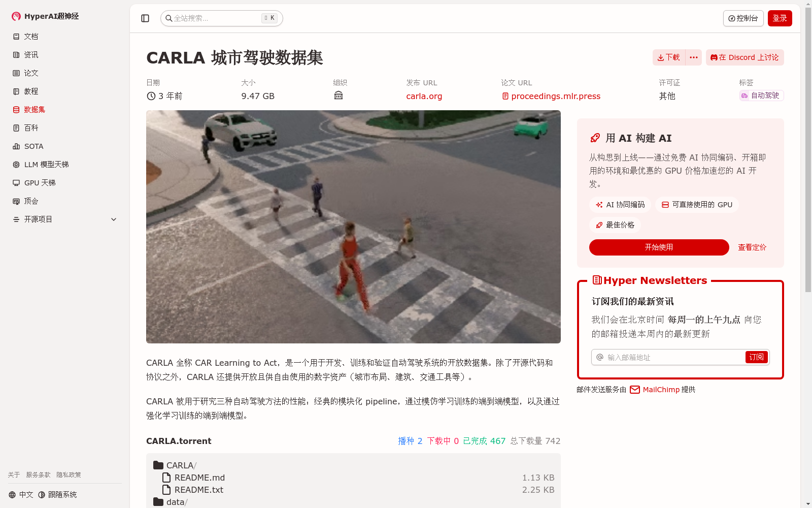Open the 控制台 button
Viewport: 812px width, 508px height.
pyautogui.click(x=743, y=18)
